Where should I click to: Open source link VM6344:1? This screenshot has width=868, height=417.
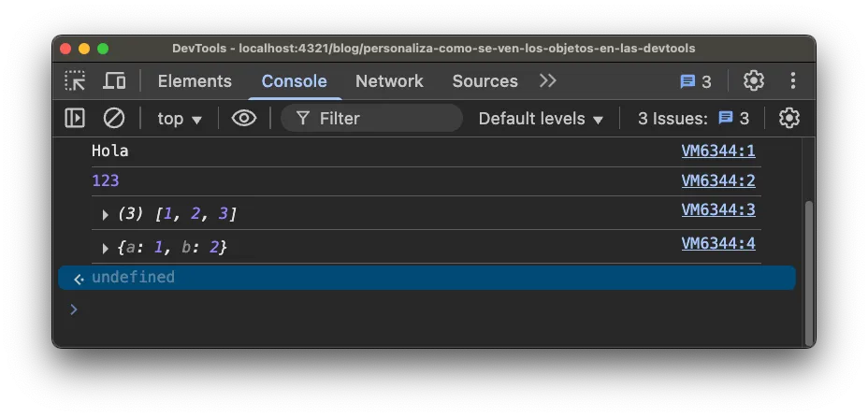click(x=718, y=151)
